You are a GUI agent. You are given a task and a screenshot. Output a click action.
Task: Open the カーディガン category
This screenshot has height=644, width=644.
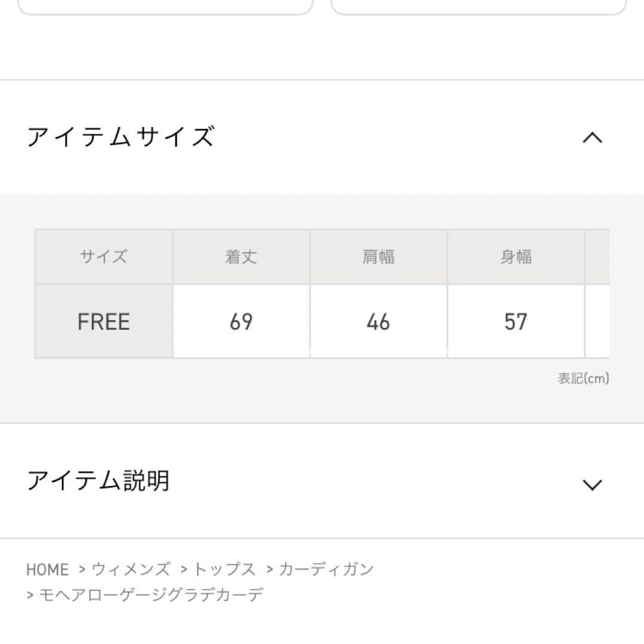326,569
